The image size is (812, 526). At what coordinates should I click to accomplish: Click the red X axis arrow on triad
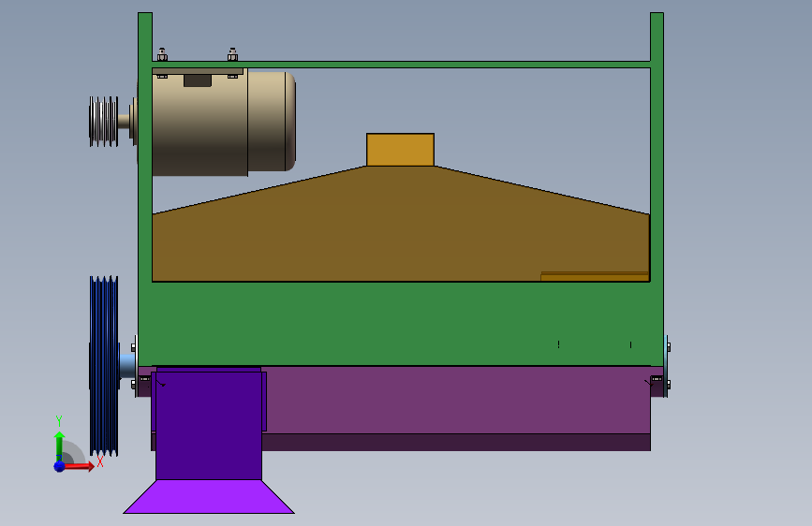click(79, 466)
